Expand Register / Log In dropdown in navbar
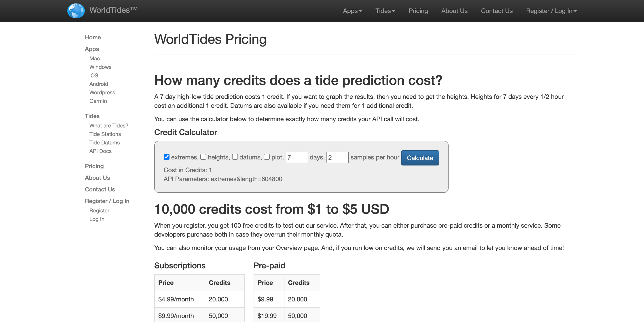This screenshot has width=644, height=322. coord(551,11)
